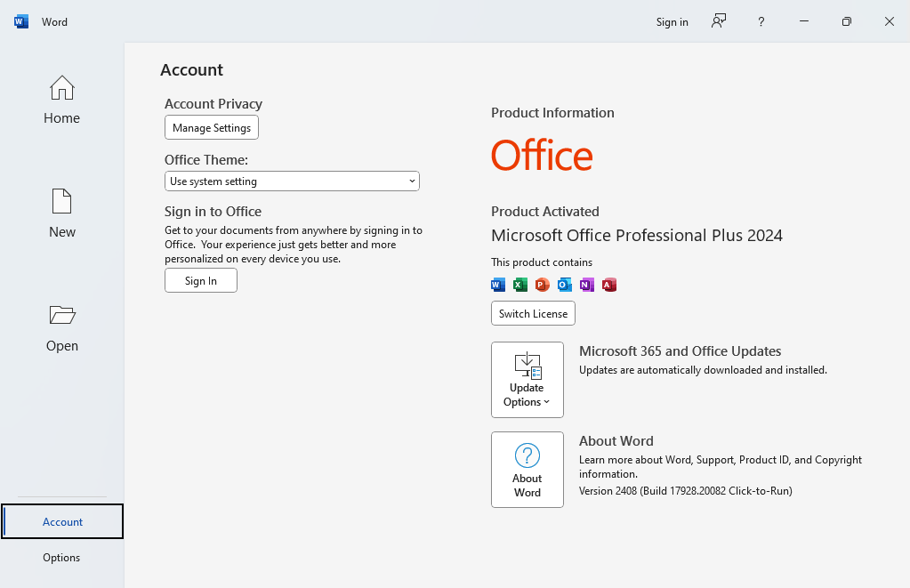Select Open in the sidebar
910x588 pixels.
point(61,328)
